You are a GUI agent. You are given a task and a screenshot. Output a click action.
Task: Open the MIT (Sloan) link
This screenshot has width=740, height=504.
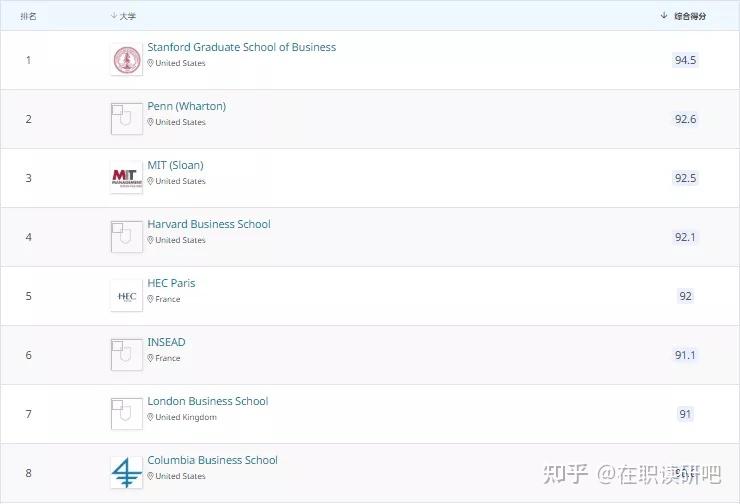(x=175, y=166)
